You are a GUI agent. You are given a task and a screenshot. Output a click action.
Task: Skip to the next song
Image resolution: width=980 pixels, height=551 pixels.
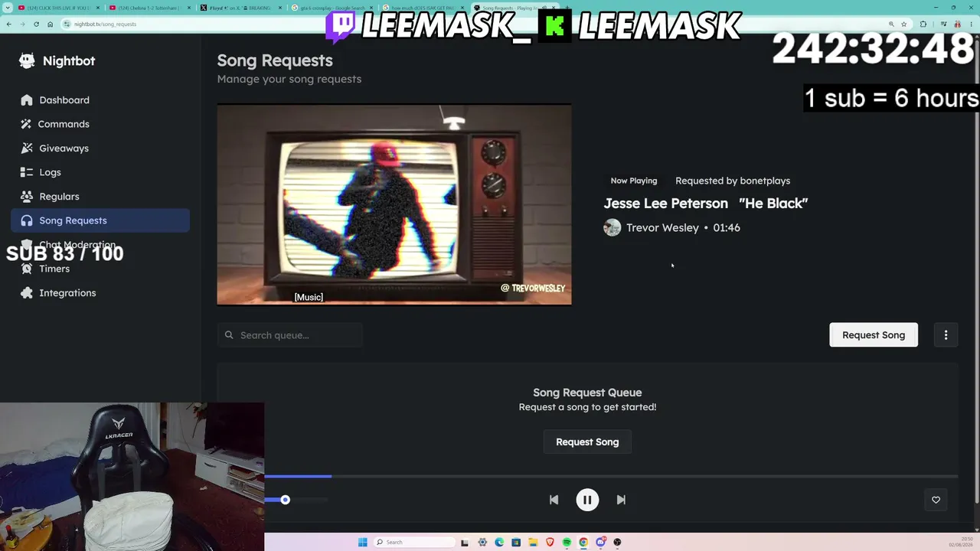pyautogui.click(x=621, y=500)
